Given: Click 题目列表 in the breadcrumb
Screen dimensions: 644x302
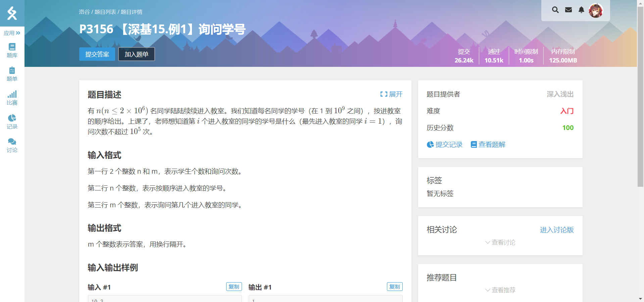Looking at the screenshot, I should [x=105, y=12].
